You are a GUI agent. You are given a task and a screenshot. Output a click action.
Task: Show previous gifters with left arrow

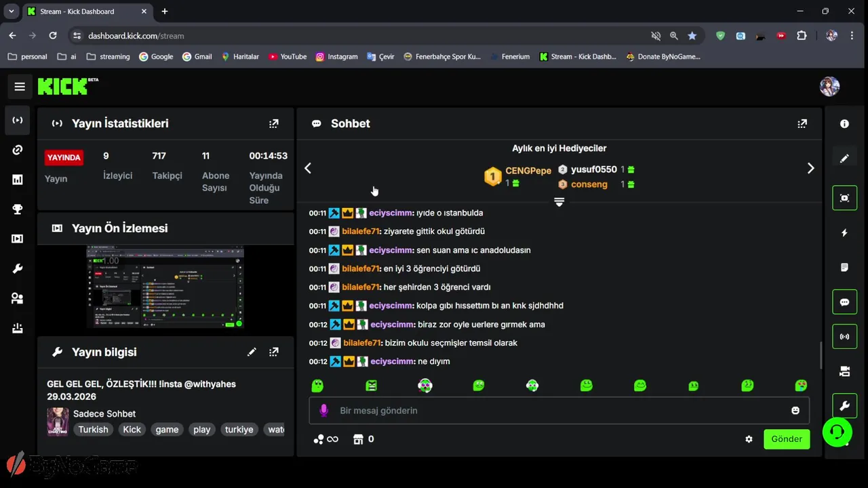tap(308, 168)
